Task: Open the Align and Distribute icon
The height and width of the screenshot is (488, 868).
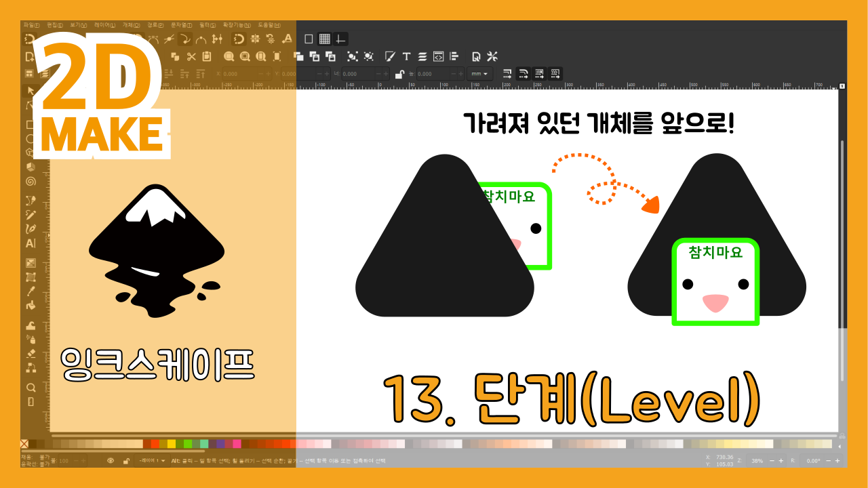Action: 454,56
